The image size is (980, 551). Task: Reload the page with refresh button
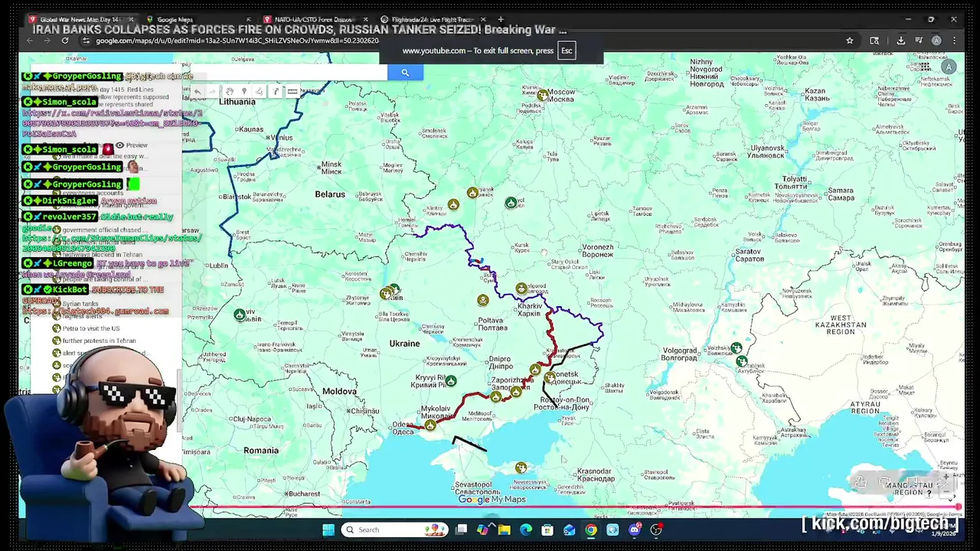[x=65, y=41]
